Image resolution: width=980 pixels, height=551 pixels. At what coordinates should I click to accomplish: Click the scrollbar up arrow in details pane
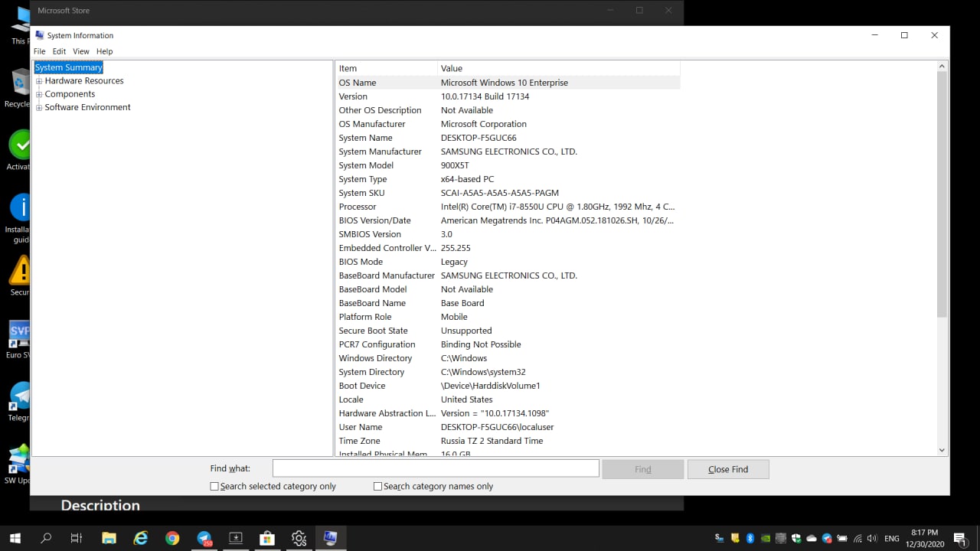(x=942, y=67)
